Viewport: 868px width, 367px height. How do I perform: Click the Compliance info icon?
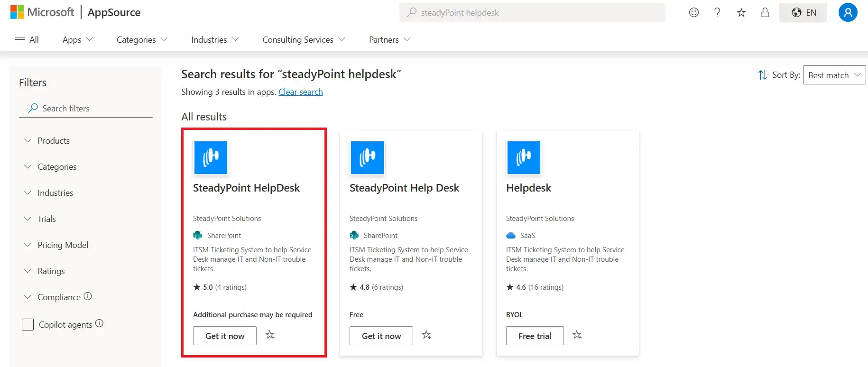(x=88, y=296)
